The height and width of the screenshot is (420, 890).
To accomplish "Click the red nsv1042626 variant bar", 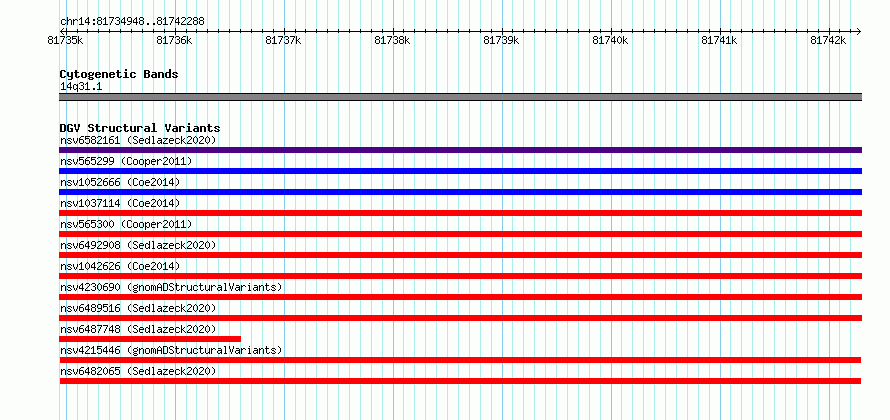I will coord(460,276).
